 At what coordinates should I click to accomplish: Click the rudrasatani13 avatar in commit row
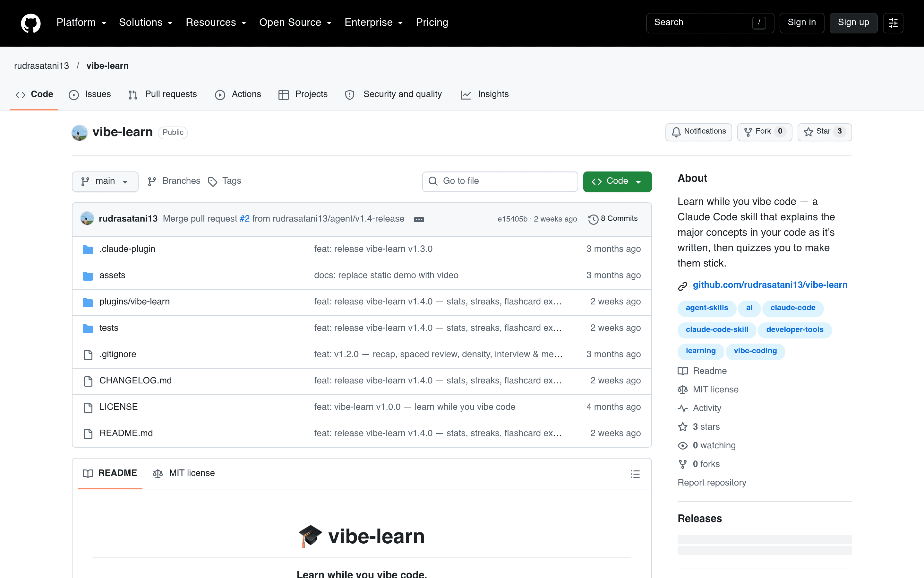[x=88, y=219]
